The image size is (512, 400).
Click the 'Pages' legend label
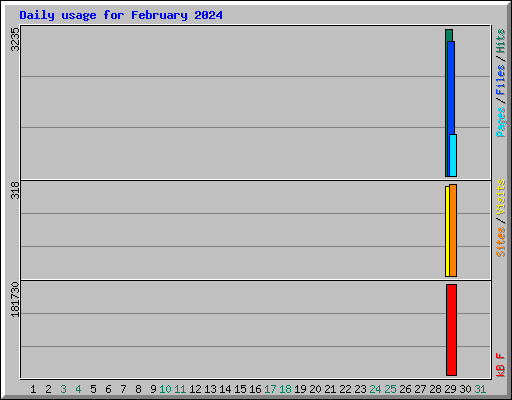click(x=501, y=122)
